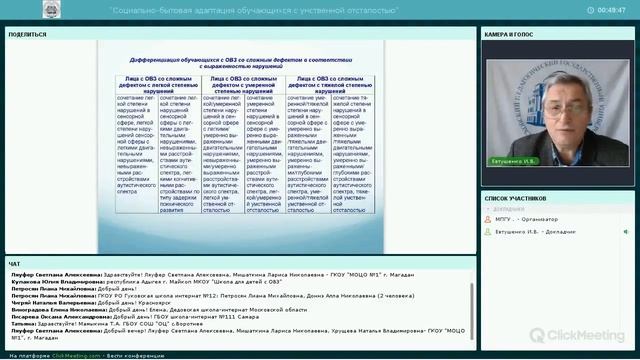Click Петросян's 'Добрый день!' chat message

74,289
